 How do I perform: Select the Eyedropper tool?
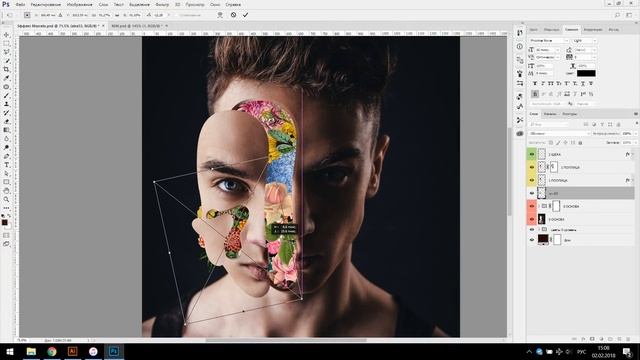coord(6,78)
